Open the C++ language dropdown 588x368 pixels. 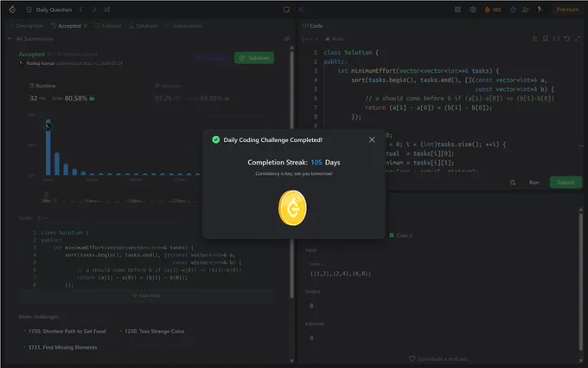310,39
